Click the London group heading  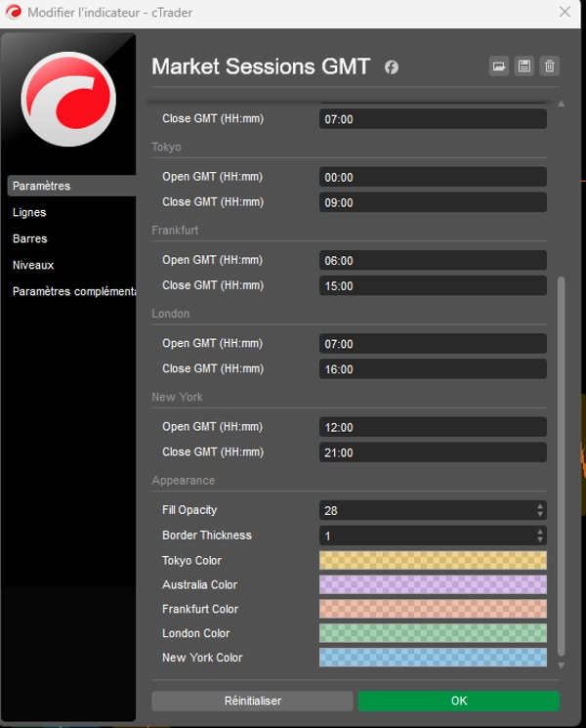click(x=170, y=314)
